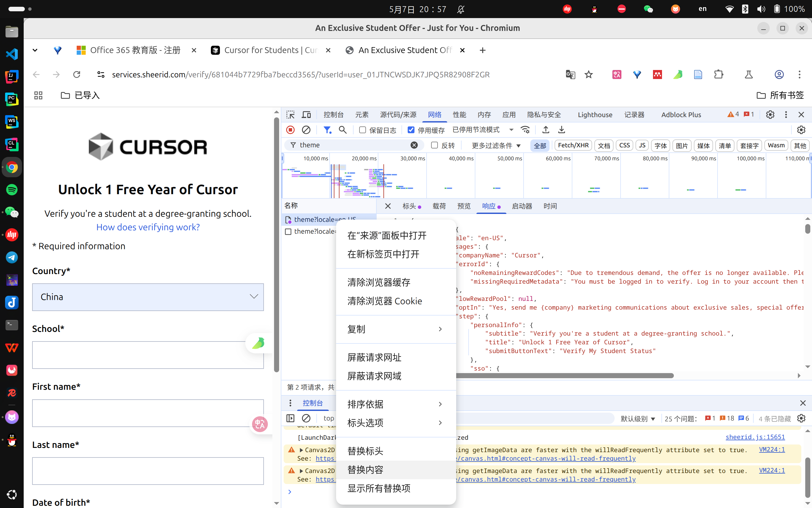Select the 全部 filter type
The image size is (812, 508).
pos(540,145)
